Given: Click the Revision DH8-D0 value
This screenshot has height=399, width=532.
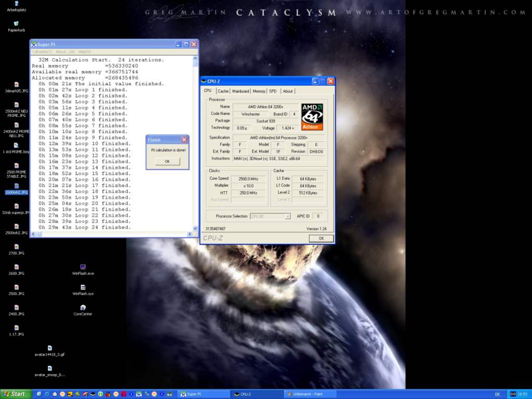Looking at the screenshot, I should click(316, 152).
